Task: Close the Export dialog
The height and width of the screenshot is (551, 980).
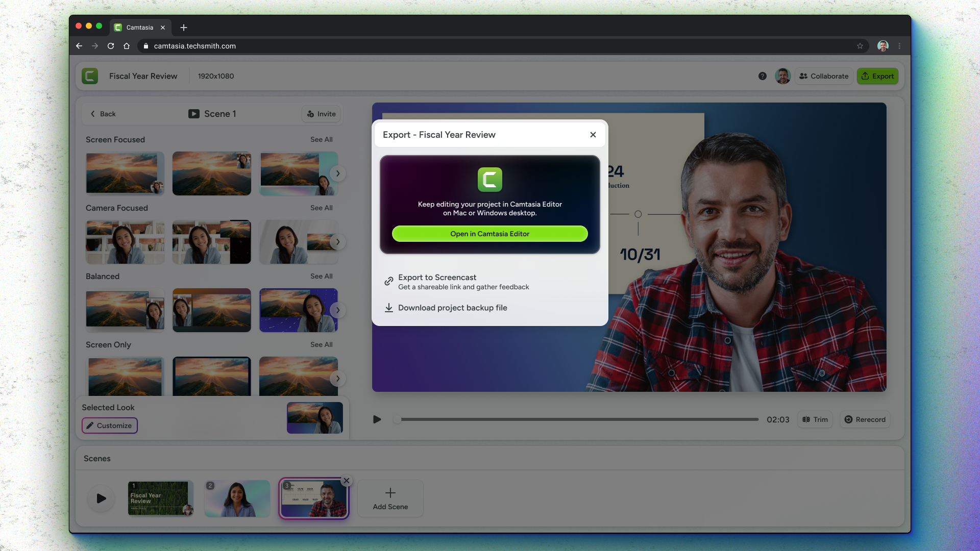Action: point(593,135)
